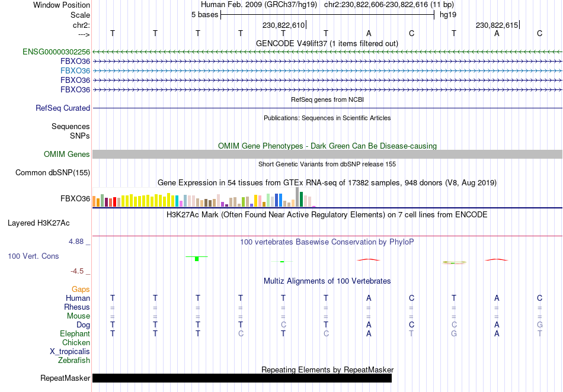Click the Layered H3K27Ac label
This screenshot has height=392, width=563.
point(39,223)
